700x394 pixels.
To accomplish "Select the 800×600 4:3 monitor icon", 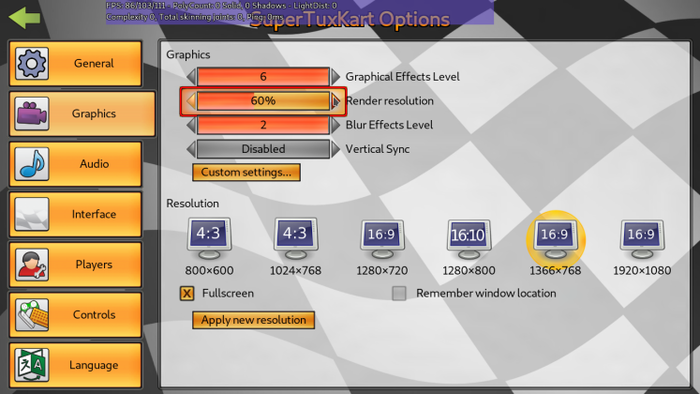I will pos(209,239).
